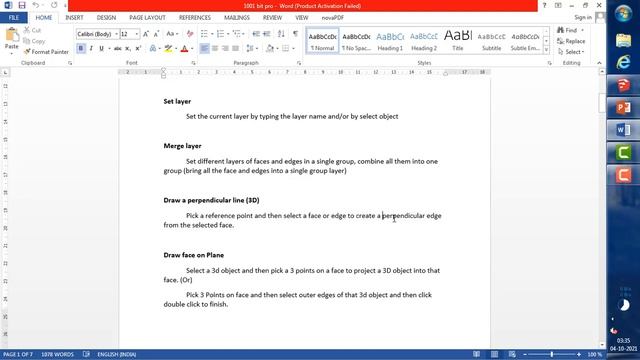Toggle Subscript formatting
Viewport: 640px width, 360px height.
point(128,49)
